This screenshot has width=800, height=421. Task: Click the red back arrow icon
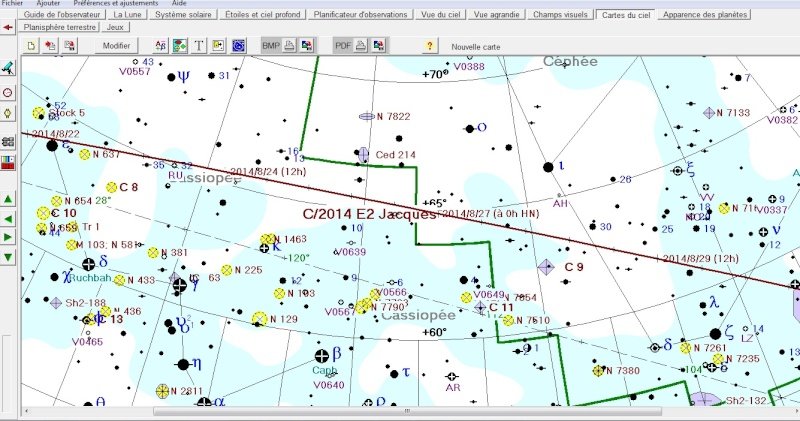tap(8, 27)
